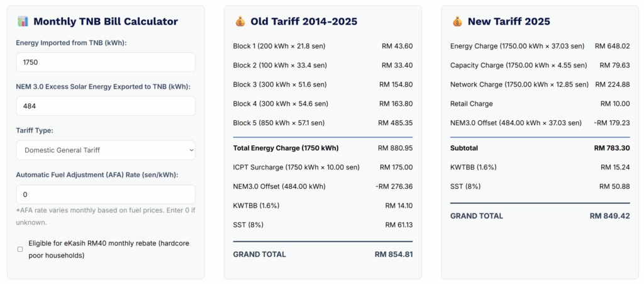Screen dimensions: 644x284
Task: Select the Automatic Fuel Adjustment rate input
Action: point(106,195)
